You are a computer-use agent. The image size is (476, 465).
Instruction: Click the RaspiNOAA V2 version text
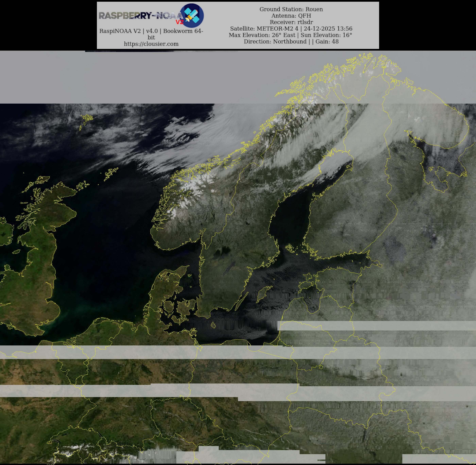click(151, 31)
